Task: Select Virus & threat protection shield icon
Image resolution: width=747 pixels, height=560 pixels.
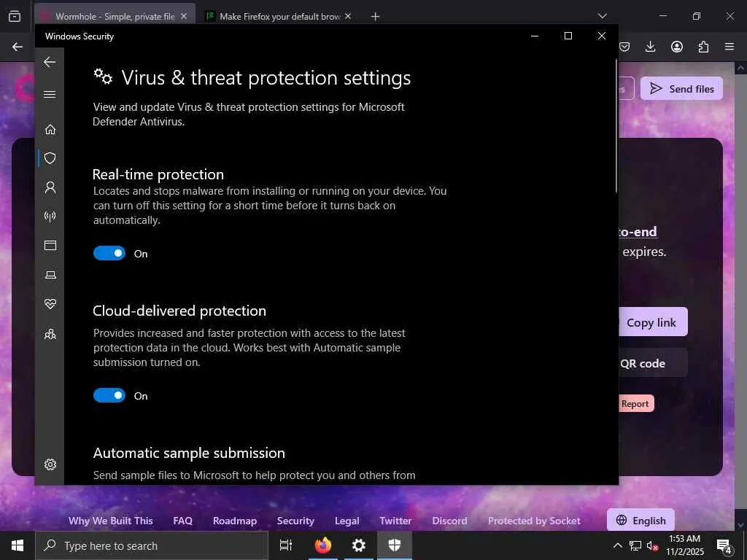Action: coord(50,158)
